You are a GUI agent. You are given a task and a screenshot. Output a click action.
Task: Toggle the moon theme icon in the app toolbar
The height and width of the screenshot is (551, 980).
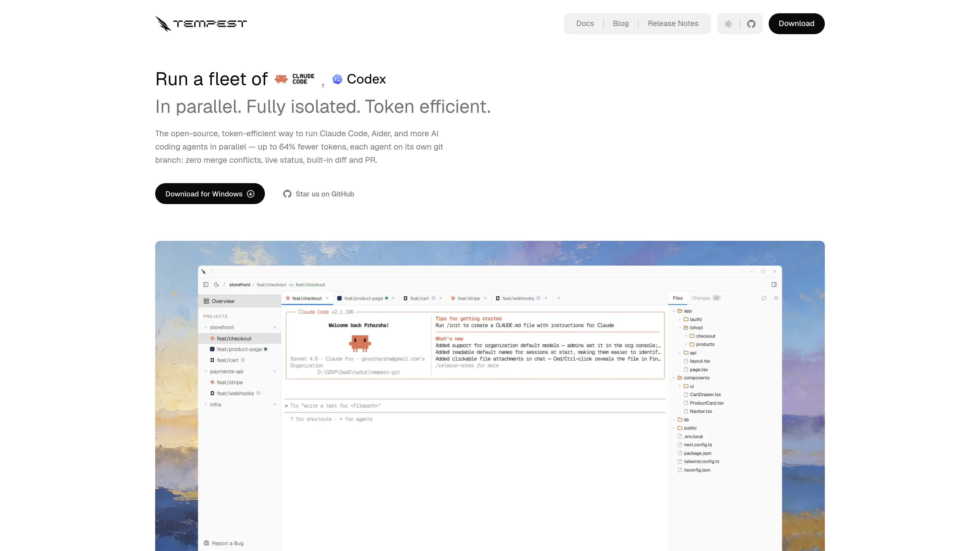tap(216, 284)
